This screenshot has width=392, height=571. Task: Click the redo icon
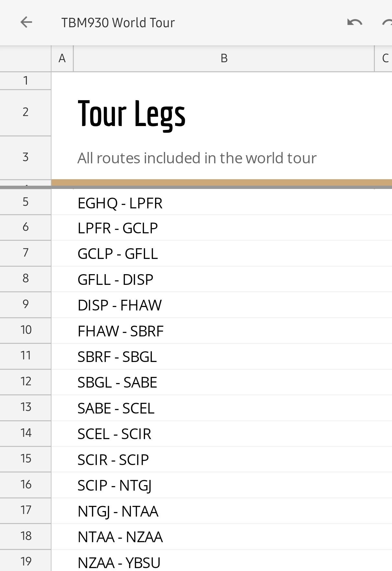(x=387, y=22)
